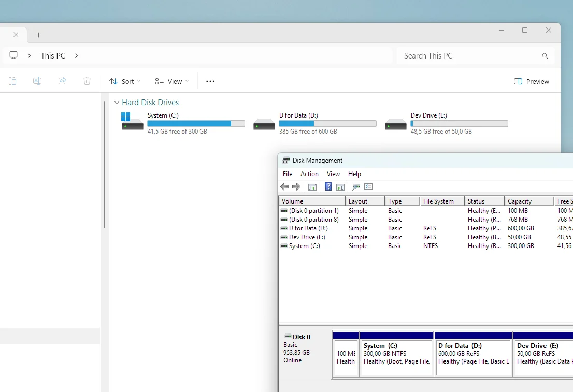This screenshot has height=392, width=573.
Task: Click the Rescan/connect disk toolbar icon
Action: coord(356,187)
